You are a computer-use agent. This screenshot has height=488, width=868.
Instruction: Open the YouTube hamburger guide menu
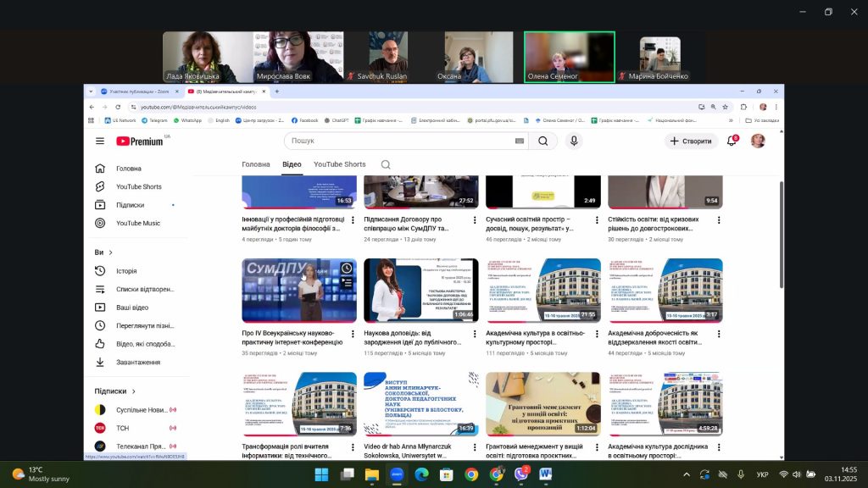(100, 141)
